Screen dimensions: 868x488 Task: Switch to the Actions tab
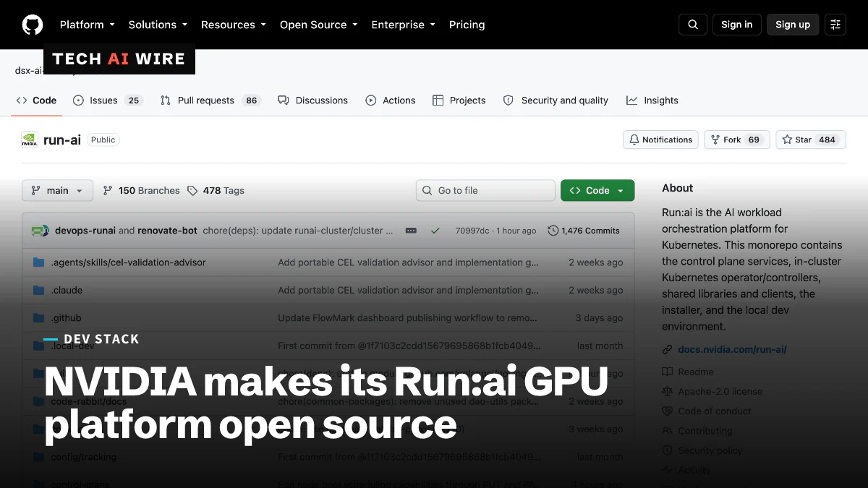(x=391, y=100)
